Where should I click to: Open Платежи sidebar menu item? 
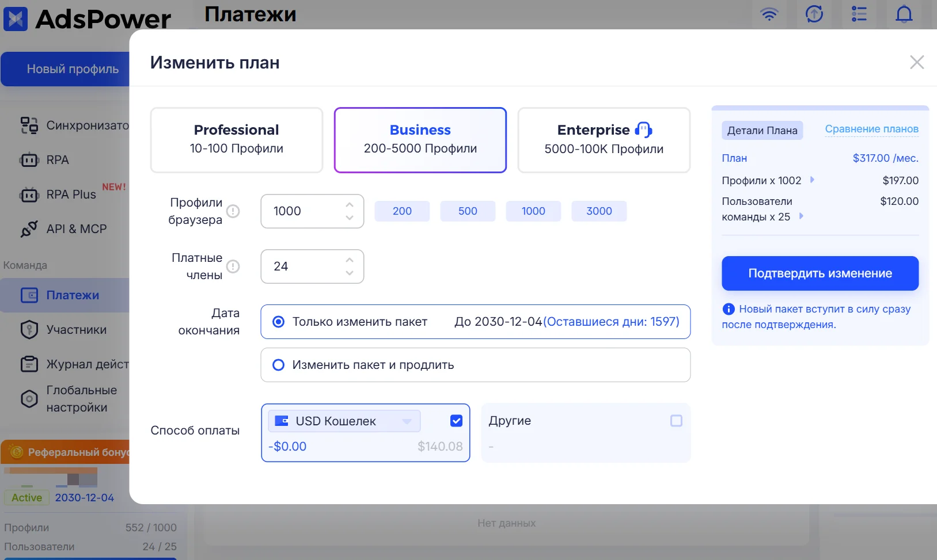65,295
